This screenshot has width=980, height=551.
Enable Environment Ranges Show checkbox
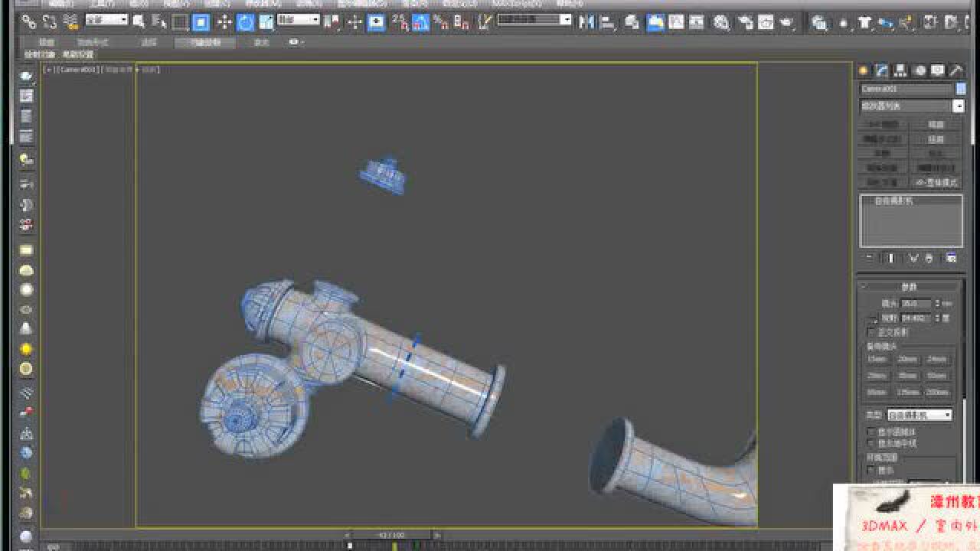click(871, 470)
